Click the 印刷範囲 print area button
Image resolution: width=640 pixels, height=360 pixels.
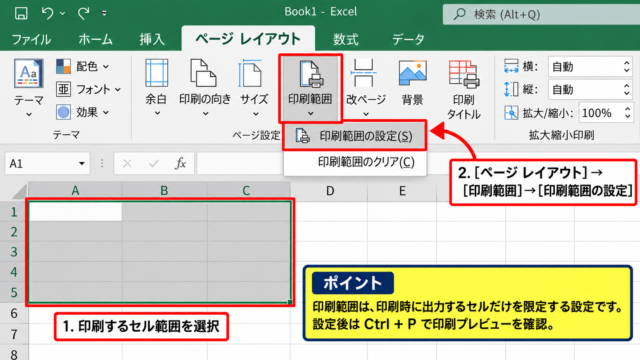pos(310,88)
